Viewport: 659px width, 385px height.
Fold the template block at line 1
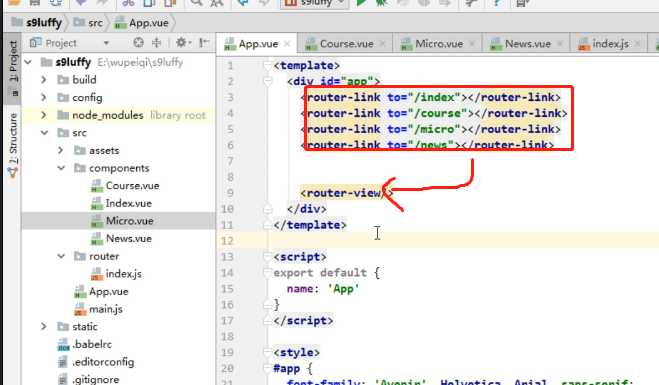pyautogui.click(x=267, y=65)
